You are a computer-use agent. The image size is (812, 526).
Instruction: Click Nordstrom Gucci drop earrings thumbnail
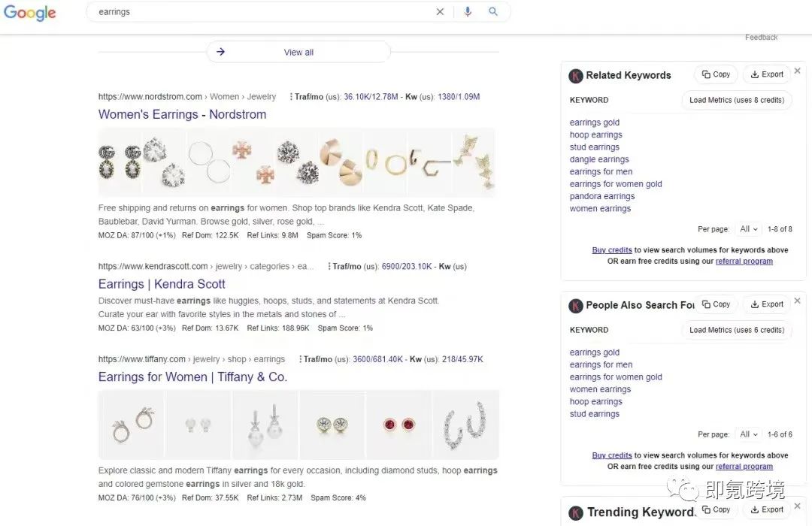point(120,162)
